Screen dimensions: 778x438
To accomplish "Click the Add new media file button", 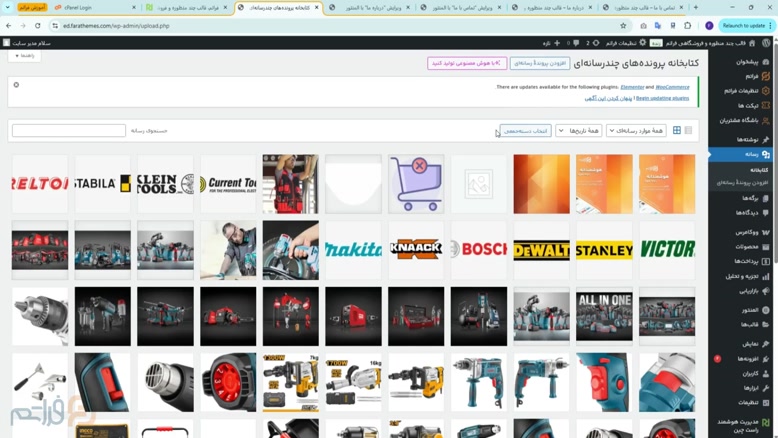I will [540, 63].
